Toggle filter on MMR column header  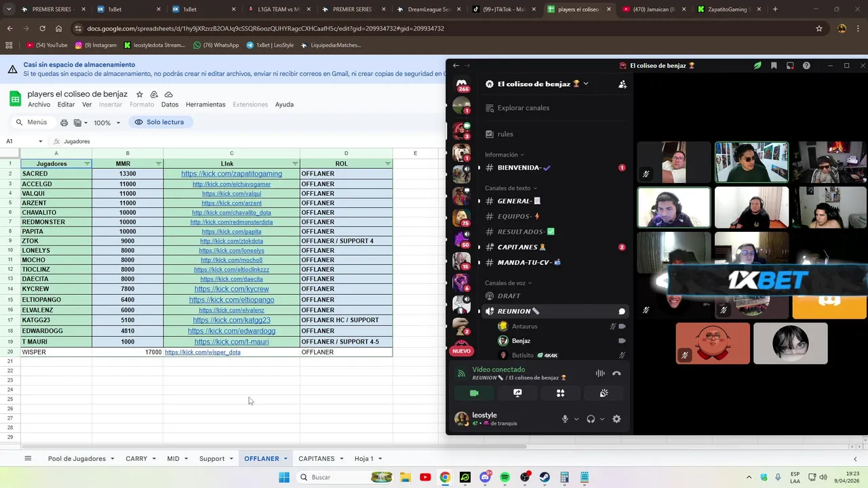click(159, 164)
